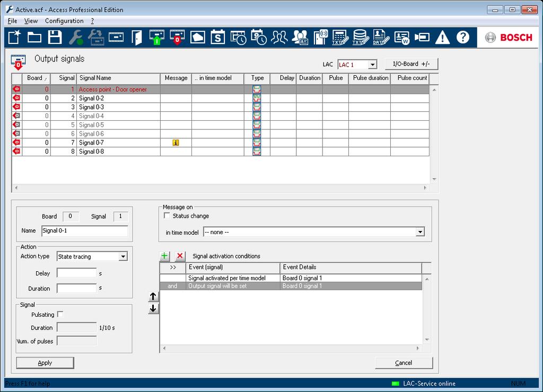Click the warning triangle icon
Viewport: 543px width, 392px height.
(x=442, y=37)
